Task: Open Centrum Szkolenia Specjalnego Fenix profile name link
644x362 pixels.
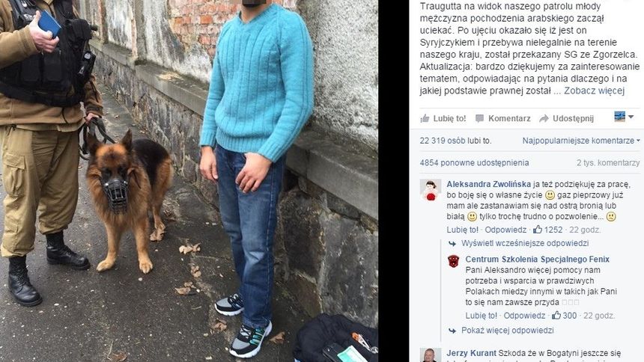Action: pyautogui.click(x=537, y=260)
